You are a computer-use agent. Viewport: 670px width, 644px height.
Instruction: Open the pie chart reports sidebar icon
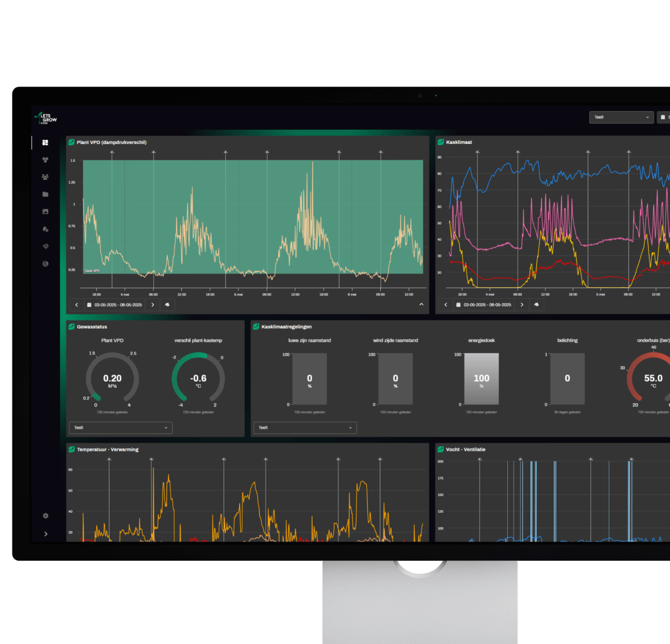[x=45, y=264]
